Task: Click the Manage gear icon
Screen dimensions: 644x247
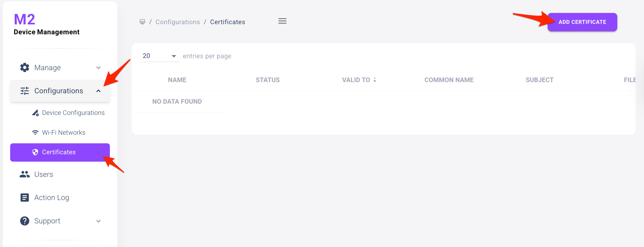Action: tap(25, 68)
